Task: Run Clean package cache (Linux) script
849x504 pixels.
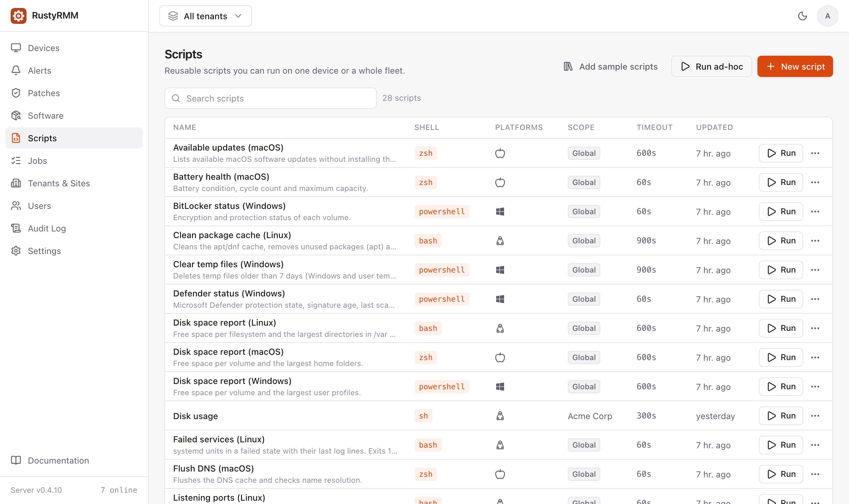Action: [x=781, y=241]
